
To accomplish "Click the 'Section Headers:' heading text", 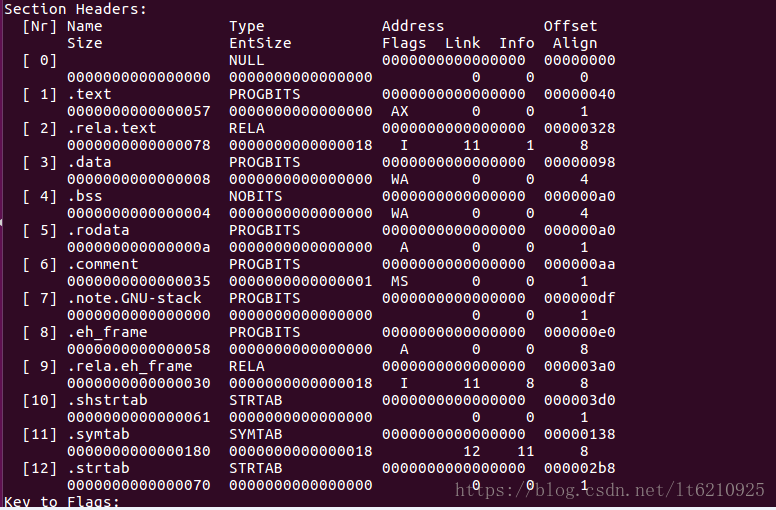I will pyautogui.click(x=75, y=9).
